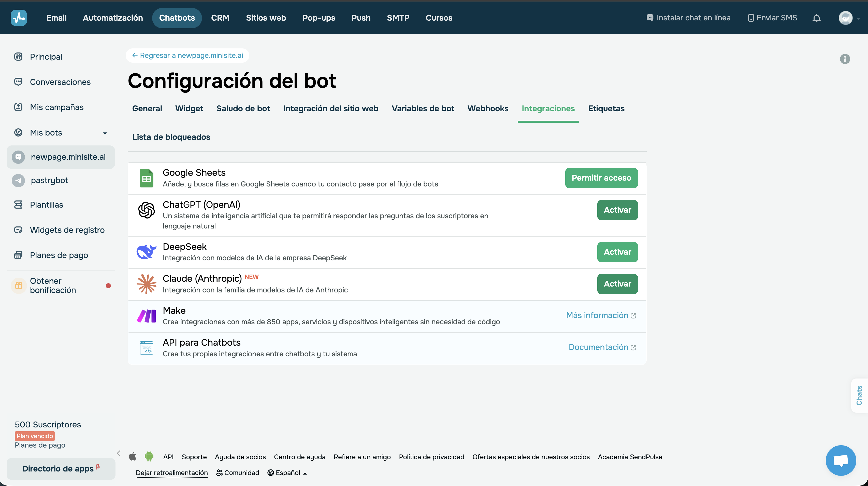This screenshot has height=486, width=868.
Task: Click the Make integration icon
Action: pos(146,316)
